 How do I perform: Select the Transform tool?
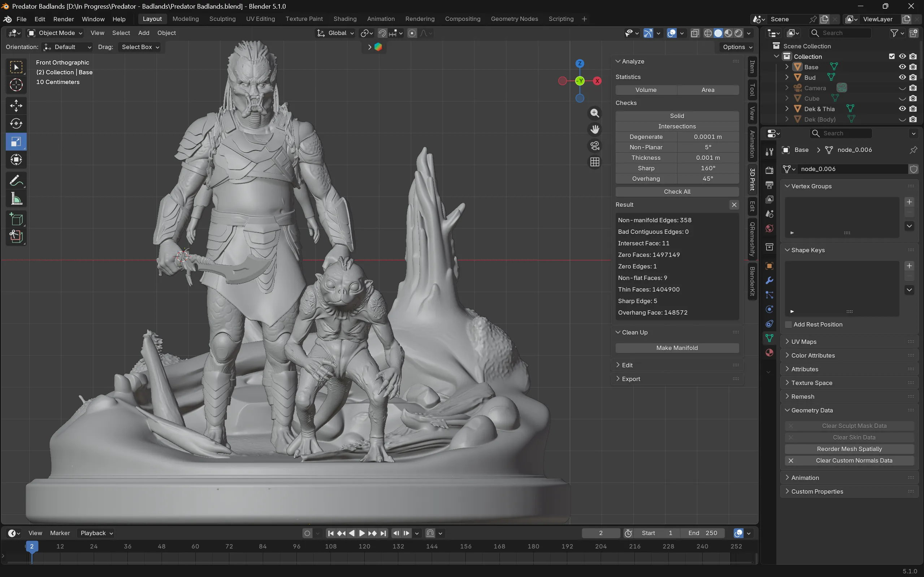click(x=16, y=159)
